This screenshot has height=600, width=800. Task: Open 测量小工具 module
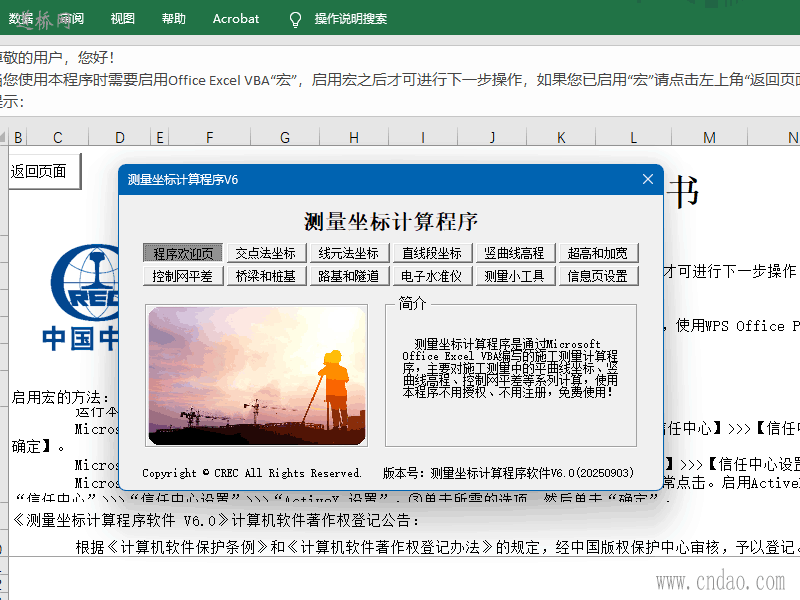[514, 276]
